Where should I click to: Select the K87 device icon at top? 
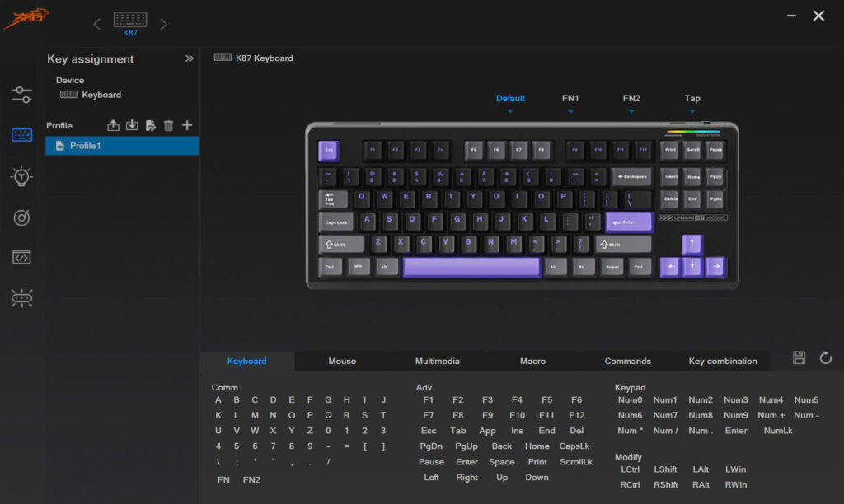[x=130, y=24]
